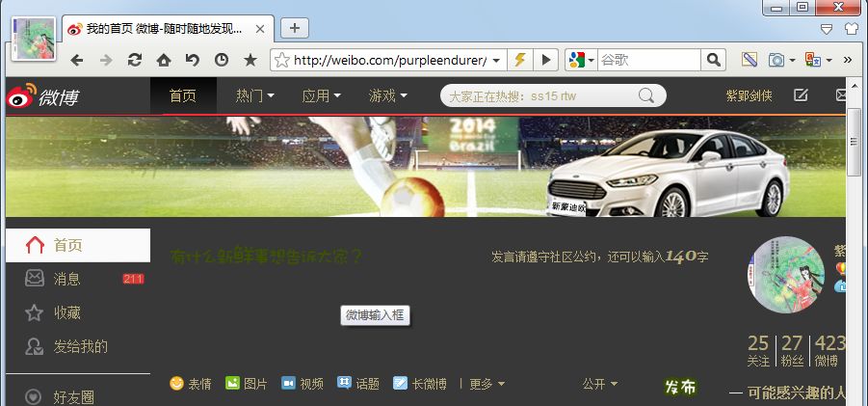868x406 pixels.
Task: Open the 公开 visibility dropdown
Action: point(600,384)
